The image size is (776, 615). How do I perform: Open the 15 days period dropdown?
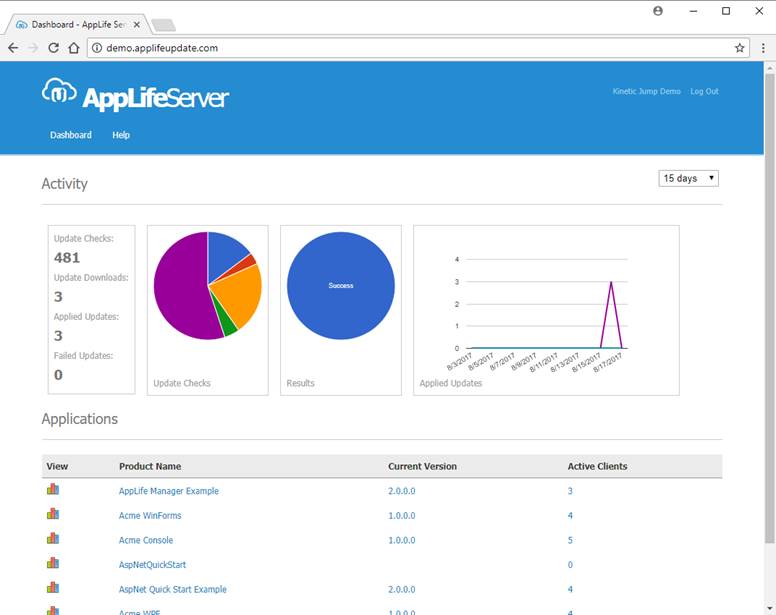[x=688, y=178]
